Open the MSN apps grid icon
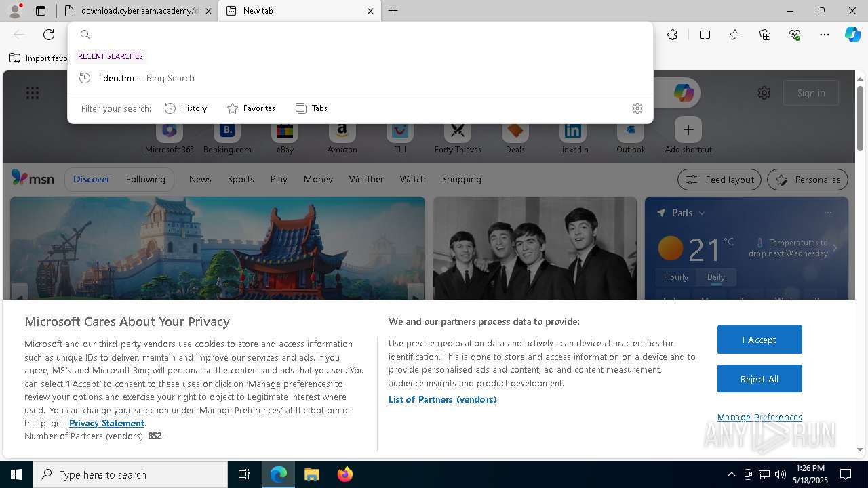Screen dimensions: 868x488 [33, 93]
